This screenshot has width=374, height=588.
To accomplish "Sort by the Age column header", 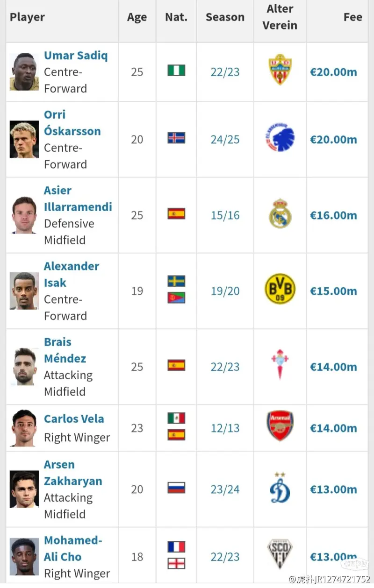I will [137, 18].
